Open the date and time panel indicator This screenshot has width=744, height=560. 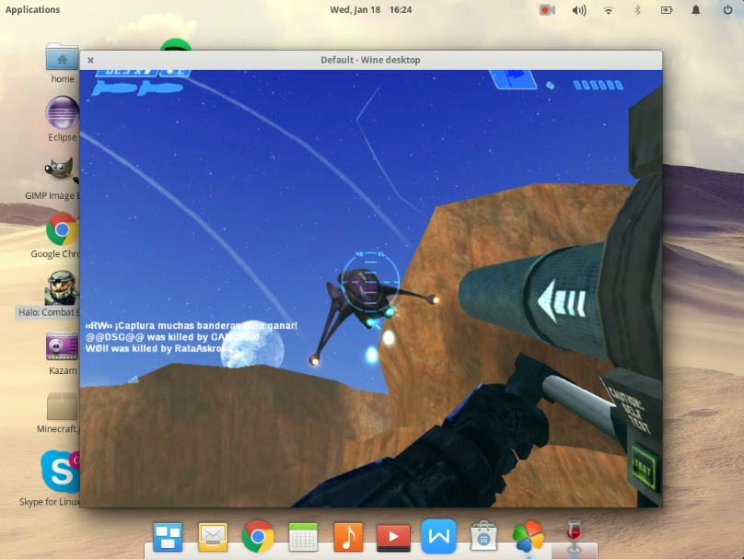(x=371, y=10)
